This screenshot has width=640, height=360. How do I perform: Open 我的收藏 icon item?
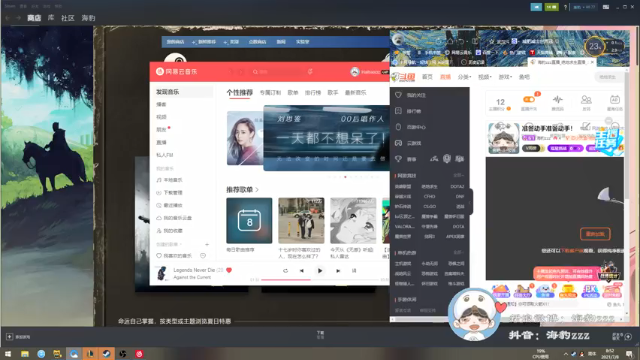[x=169, y=231]
